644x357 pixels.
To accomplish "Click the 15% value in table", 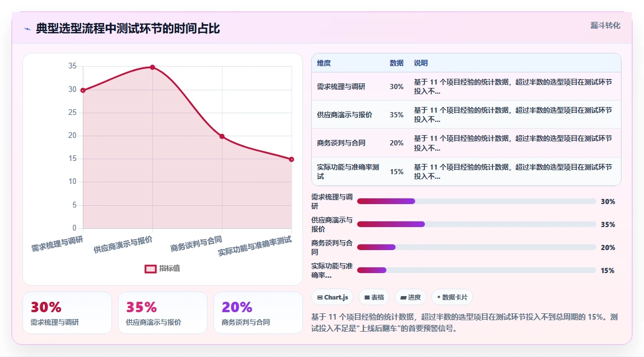I will 396,172.
